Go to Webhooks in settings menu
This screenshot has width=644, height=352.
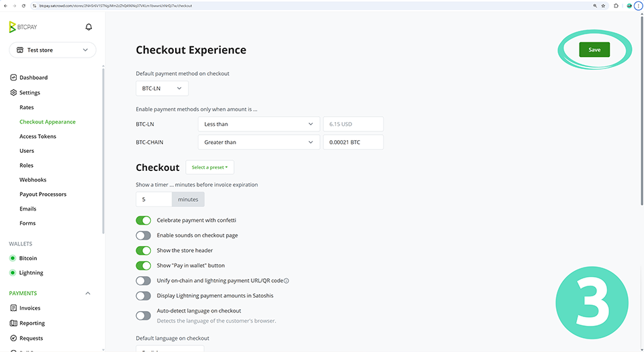33,180
